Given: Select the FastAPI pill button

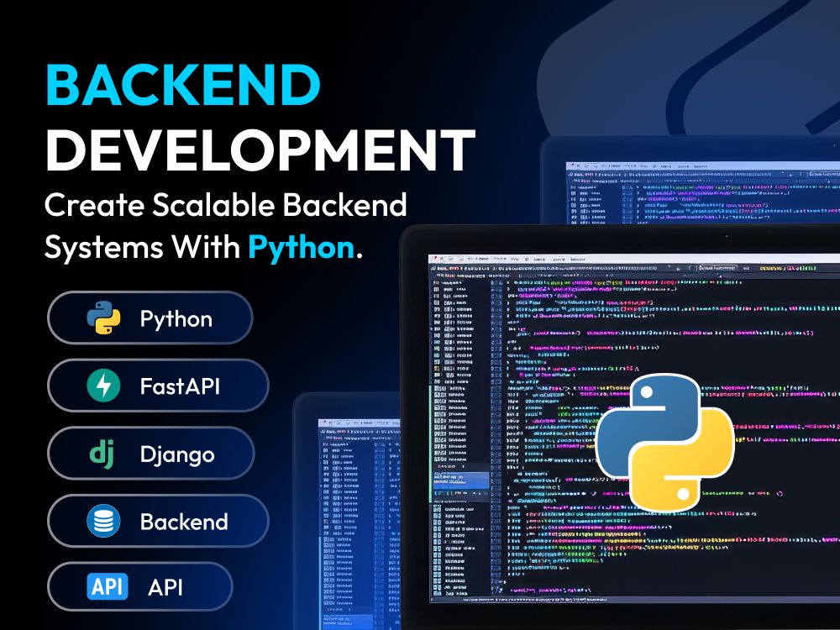Looking at the screenshot, I should pos(158,386).
